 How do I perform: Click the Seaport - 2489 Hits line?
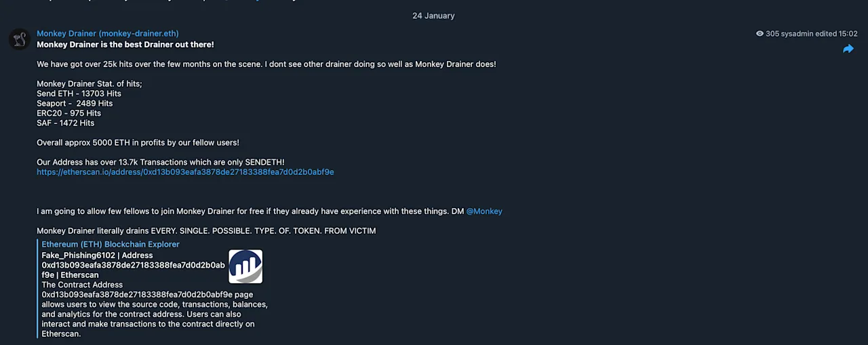(75, 104)
